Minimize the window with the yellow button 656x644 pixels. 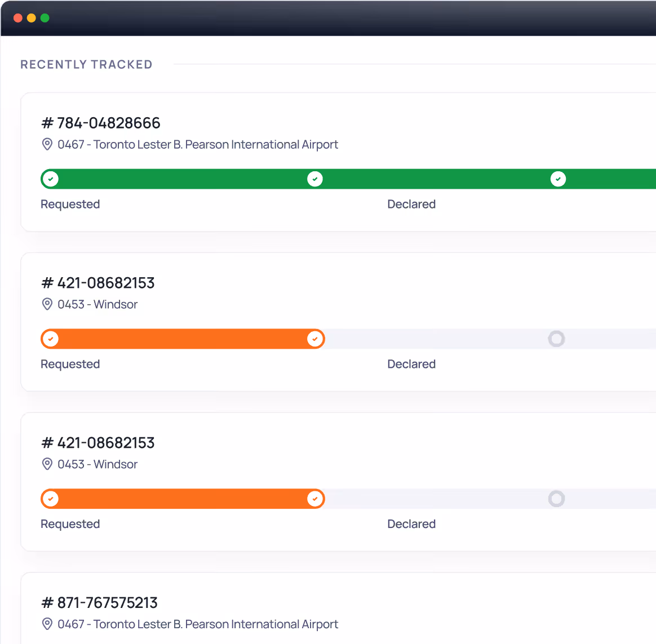[x=32, y=18]
